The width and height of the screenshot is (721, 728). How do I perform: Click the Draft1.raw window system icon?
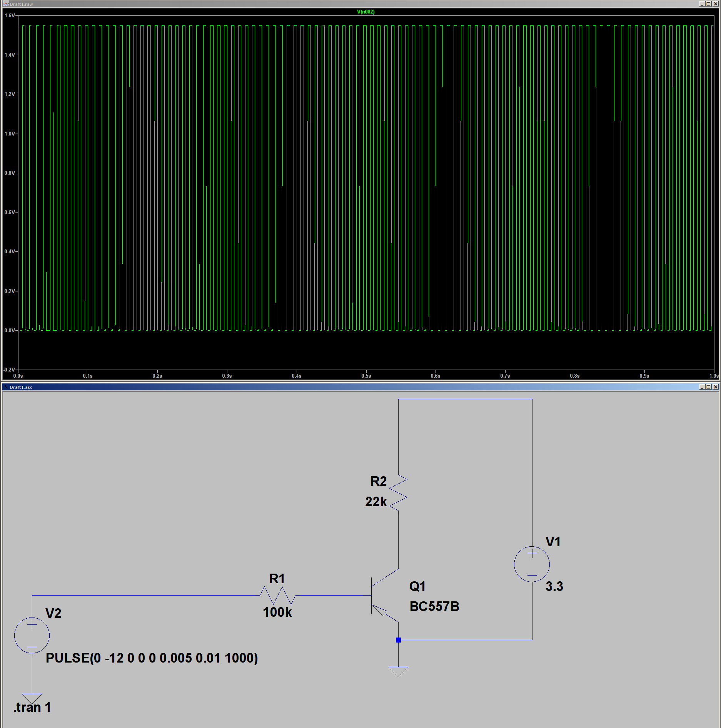pyautogui.click(x=6, y=4)
